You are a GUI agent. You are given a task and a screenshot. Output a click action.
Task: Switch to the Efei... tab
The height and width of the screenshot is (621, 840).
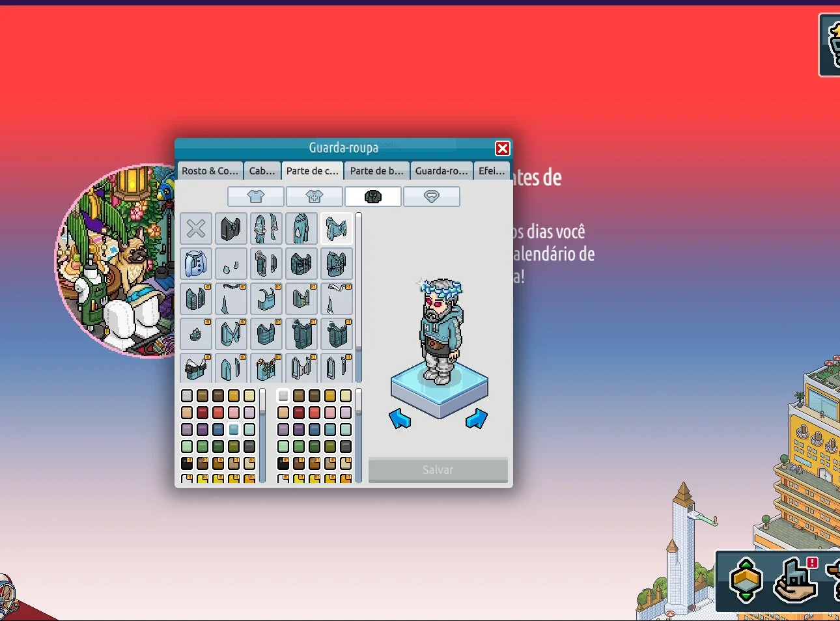pos(492,171)
